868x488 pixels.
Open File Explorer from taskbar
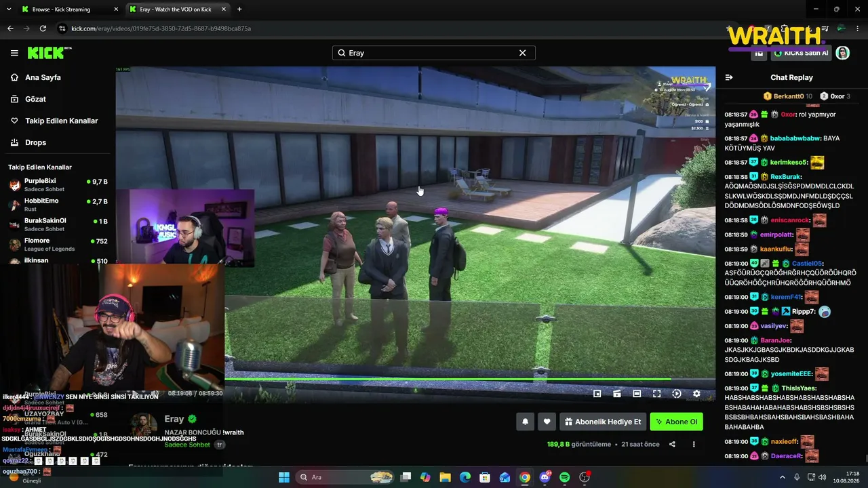tap(446, 477)
